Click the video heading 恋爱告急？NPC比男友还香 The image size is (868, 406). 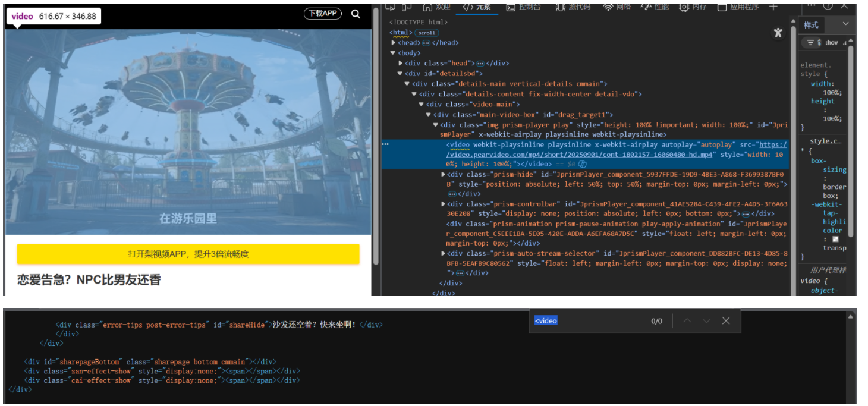tap(89, 280)
